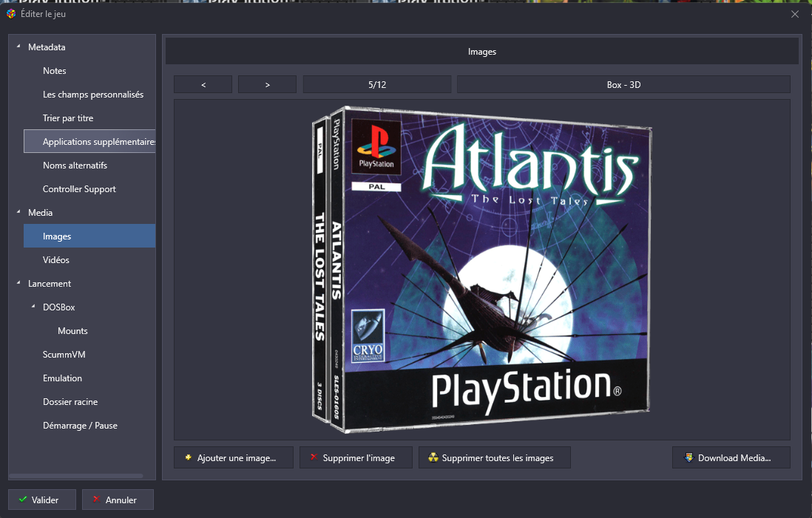Click the yellow plus icon for adding an image
Screen dimensions: 812x518
point(188,457)
